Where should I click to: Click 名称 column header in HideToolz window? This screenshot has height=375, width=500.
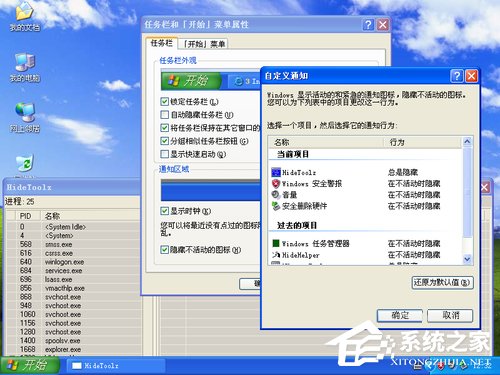click(90, 216)
